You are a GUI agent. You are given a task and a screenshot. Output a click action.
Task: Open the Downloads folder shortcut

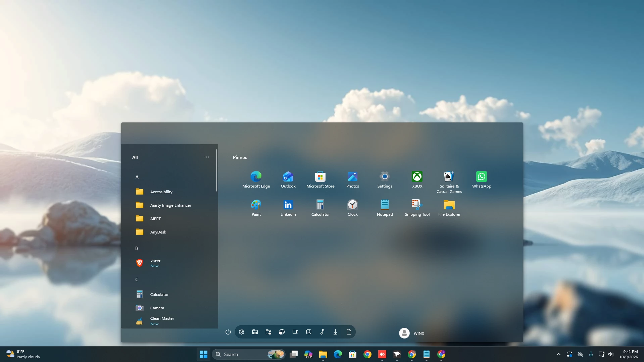[335, 332]
